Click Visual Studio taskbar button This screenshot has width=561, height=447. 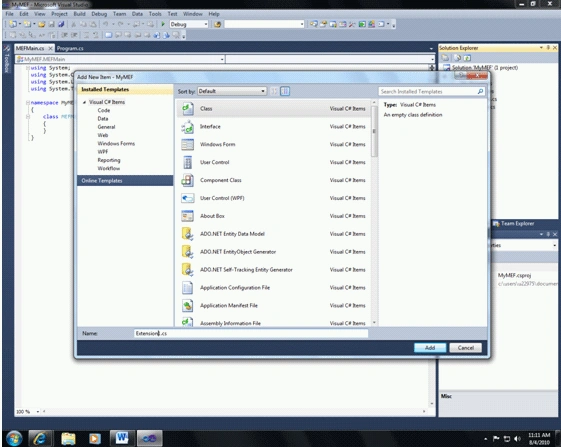pos(150,438)
